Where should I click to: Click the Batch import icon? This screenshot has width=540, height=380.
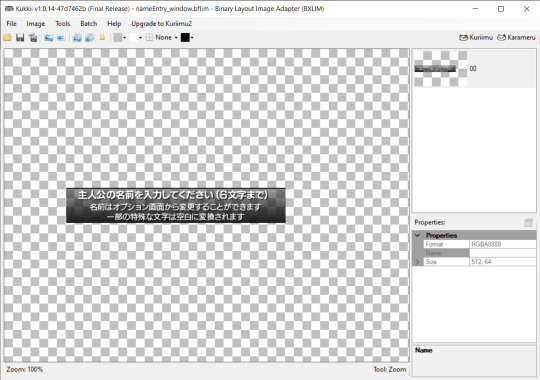point(90,38)
